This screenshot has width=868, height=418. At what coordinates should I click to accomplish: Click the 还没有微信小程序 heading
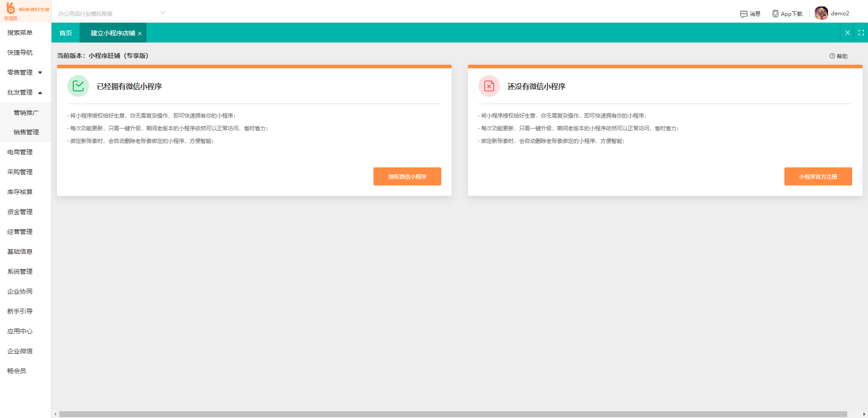(537, 86)
